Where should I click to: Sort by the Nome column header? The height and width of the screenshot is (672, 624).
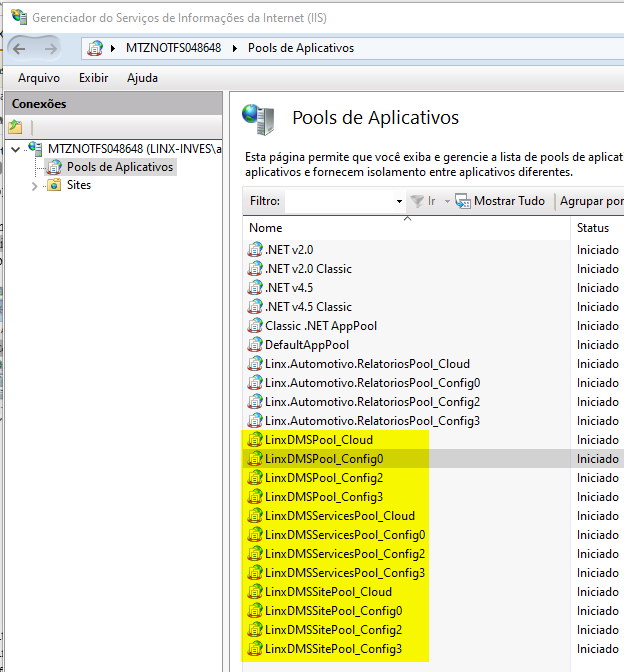click(x=406, y=228)
